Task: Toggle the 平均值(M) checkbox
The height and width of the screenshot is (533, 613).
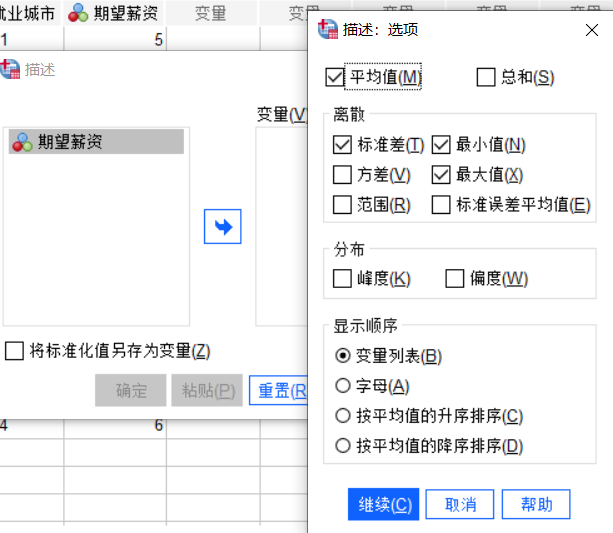Action: click(x=335, y=77)
